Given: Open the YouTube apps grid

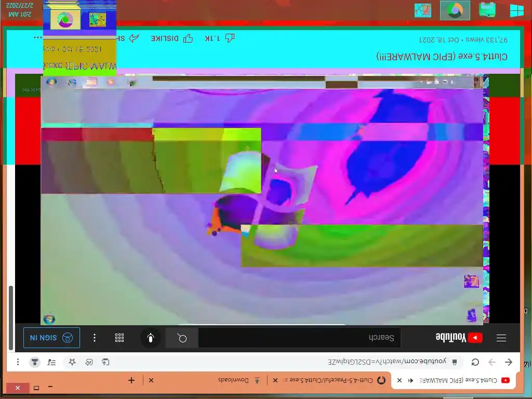Looking at the screenshot, I should click(x=119, y=338).
